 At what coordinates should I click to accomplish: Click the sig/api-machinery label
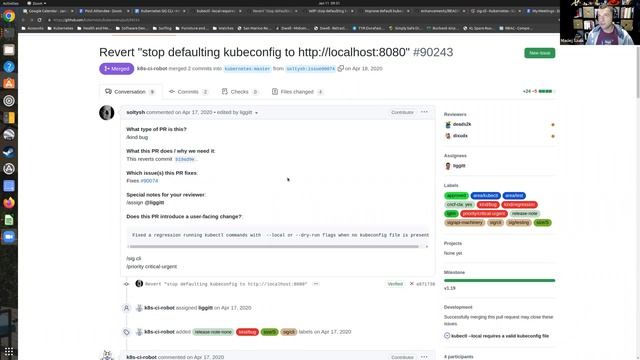(464, 222)
